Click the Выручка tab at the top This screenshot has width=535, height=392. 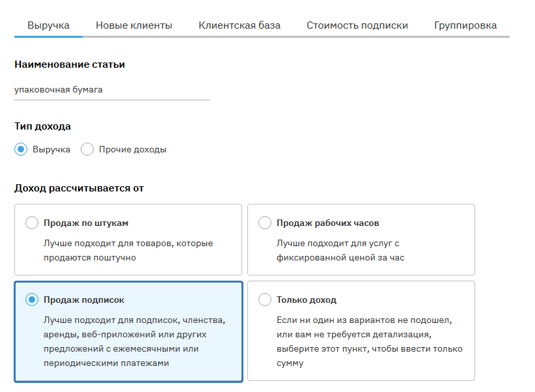[x=48, y=25]
